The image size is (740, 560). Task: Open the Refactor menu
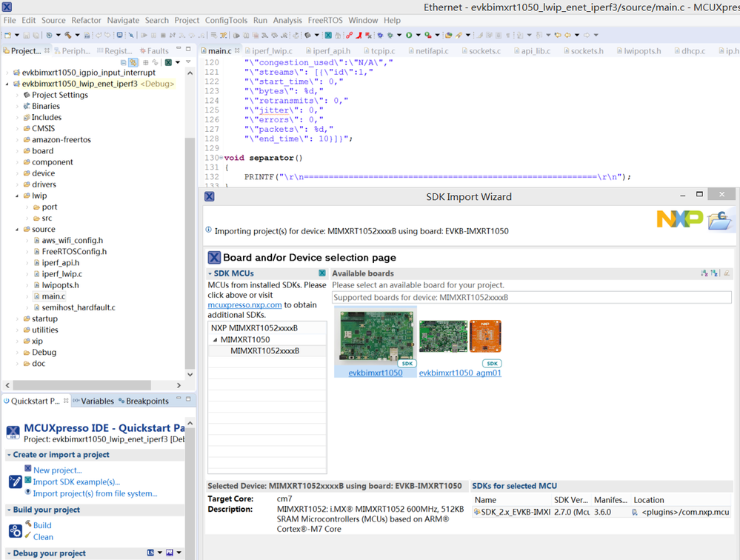coord(86,20)
